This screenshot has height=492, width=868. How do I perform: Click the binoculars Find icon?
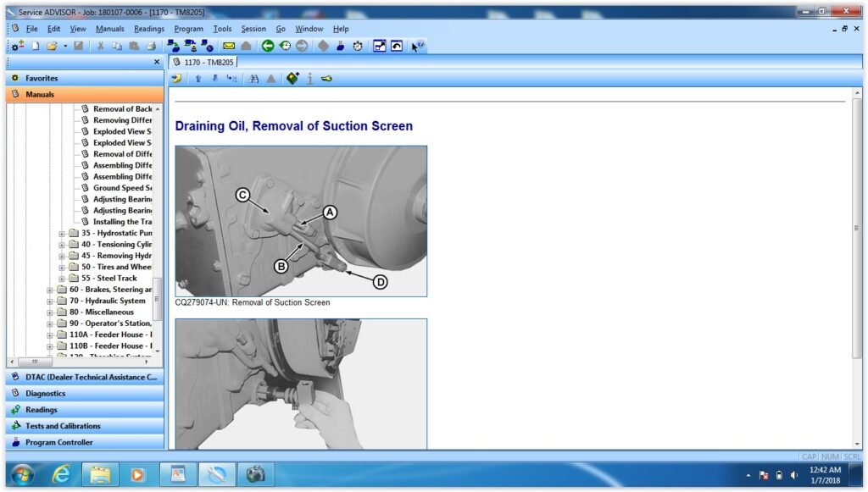point(253,78)
